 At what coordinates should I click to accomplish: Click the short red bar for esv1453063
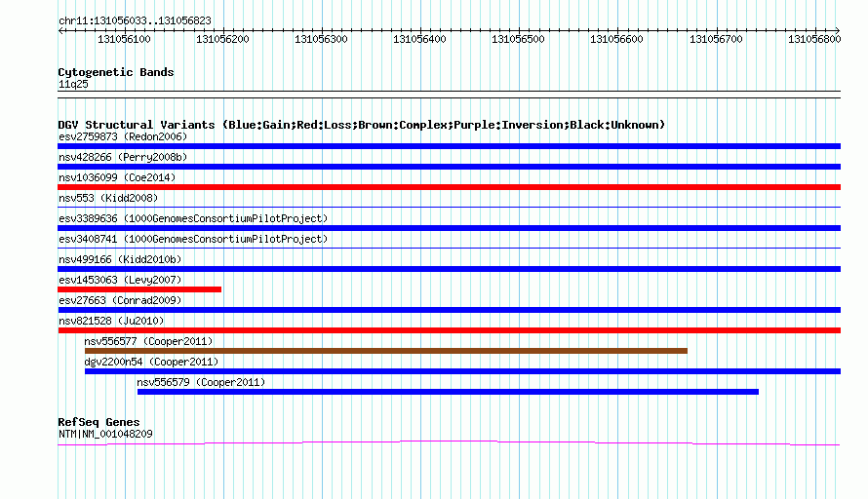pyautogui.click(x=139, y=289)
